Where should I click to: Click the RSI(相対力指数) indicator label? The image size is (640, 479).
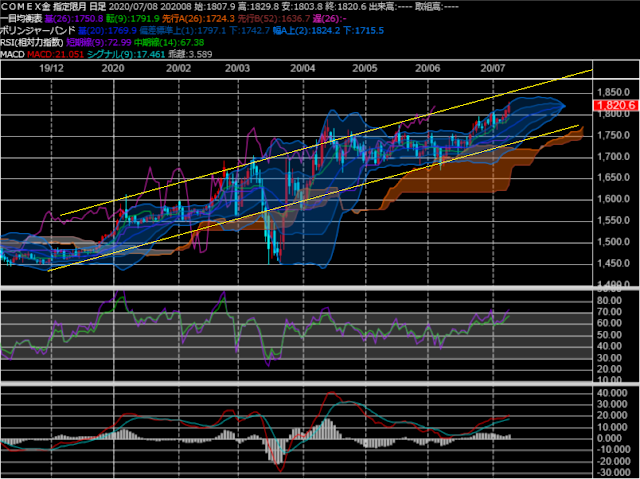(x=32, y=42)
